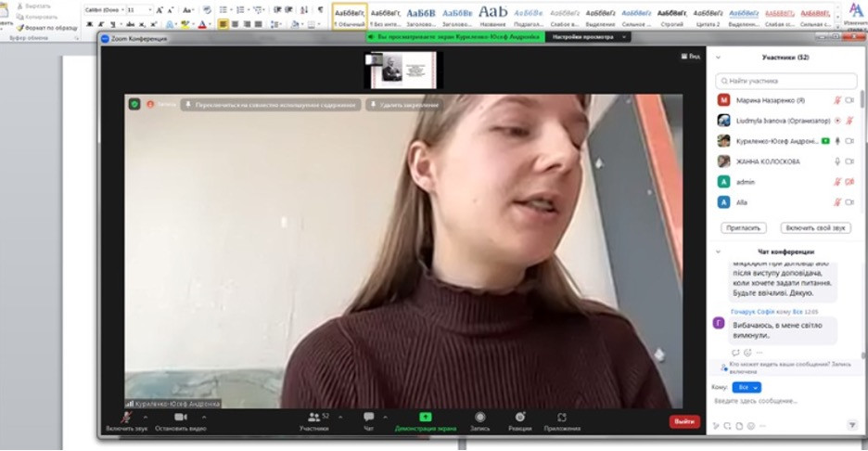This screenshot has height=451, width=868.
Task: Apply Обычный style in Word styles gallery
Action: [350, 16]
